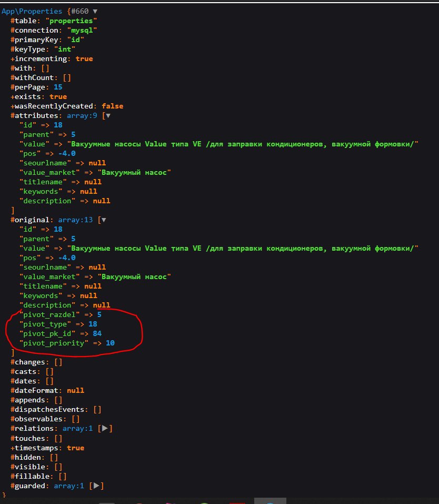Viewport: 439px width, 504px height.
Task: Select the #table "properties" value
Action: click(71, 21)
